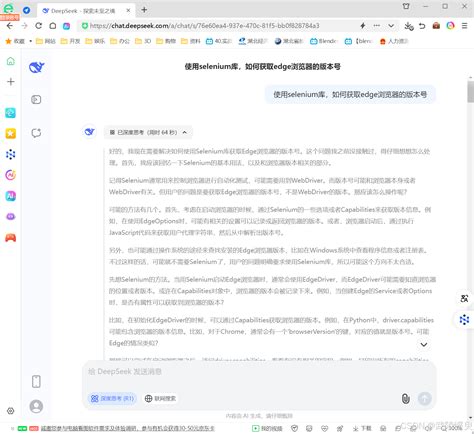Screen dimensions: 474x434
Task: Click the undo restore tab icon
Action: (x=422, y=26)
